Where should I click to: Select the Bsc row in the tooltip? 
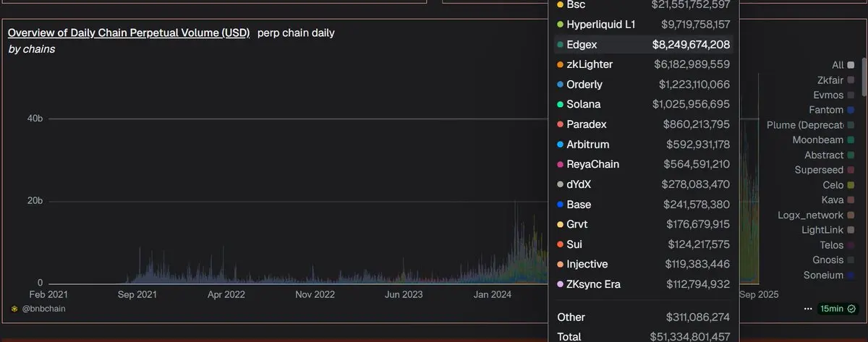(644, 4)
